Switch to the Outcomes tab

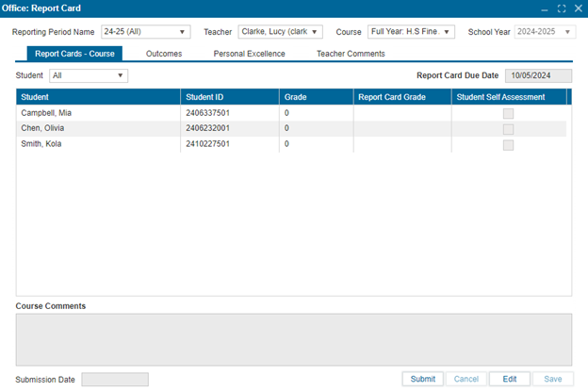point(164,54)
